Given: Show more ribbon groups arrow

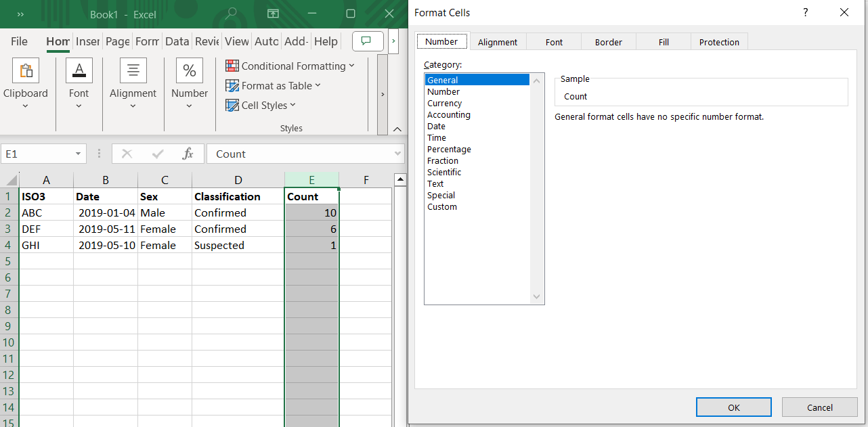Looking at the screenshot, I should point(383,94).
